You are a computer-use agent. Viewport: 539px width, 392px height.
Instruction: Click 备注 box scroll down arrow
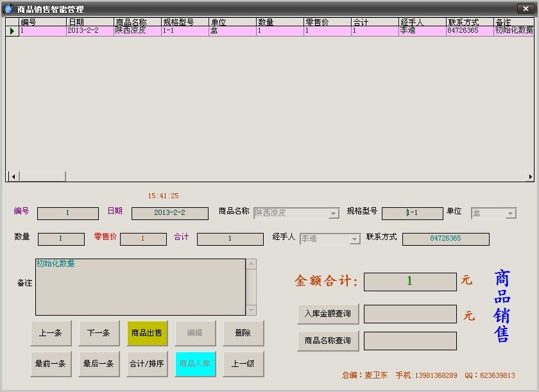pos(252,311)
